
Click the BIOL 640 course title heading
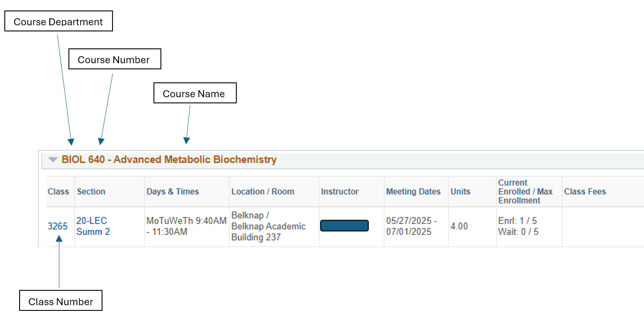coord(169,160)
